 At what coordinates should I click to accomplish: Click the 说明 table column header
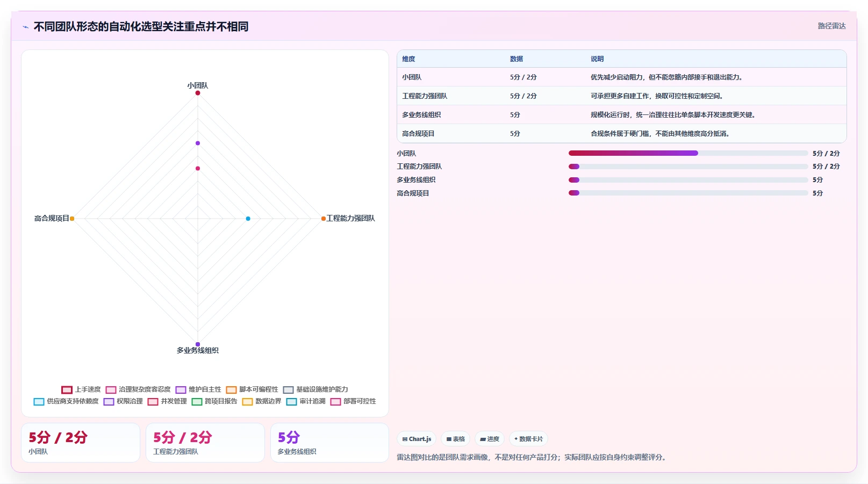[597, 59]
